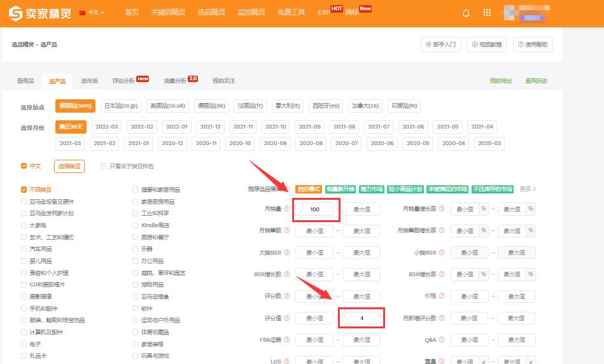Click the help icon next to Q&A

coord(442,340)
